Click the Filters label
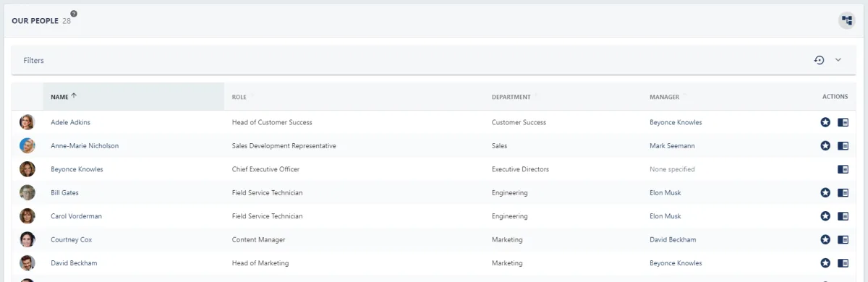 tap(34, 61)
